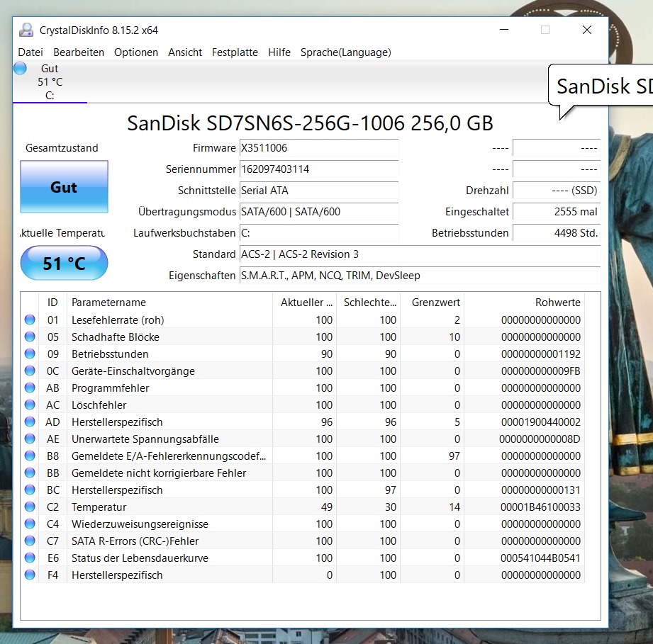Open the Ansicht menu
The height and width of the screenshot is (644, 653).
185,52
